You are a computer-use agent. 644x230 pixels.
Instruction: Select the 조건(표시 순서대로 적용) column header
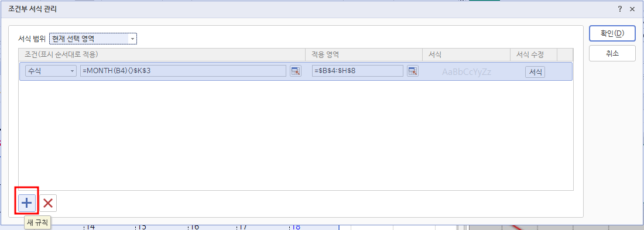(162, 54)
